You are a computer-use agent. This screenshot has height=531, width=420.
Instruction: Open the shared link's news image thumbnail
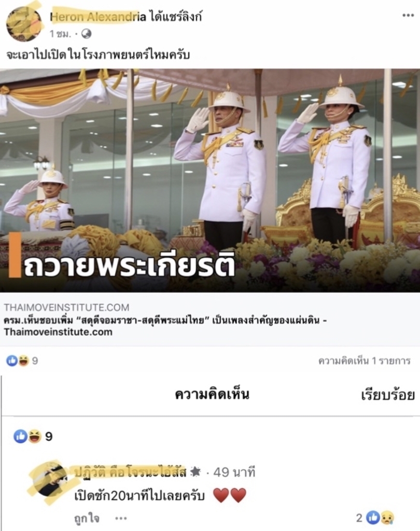210,180
